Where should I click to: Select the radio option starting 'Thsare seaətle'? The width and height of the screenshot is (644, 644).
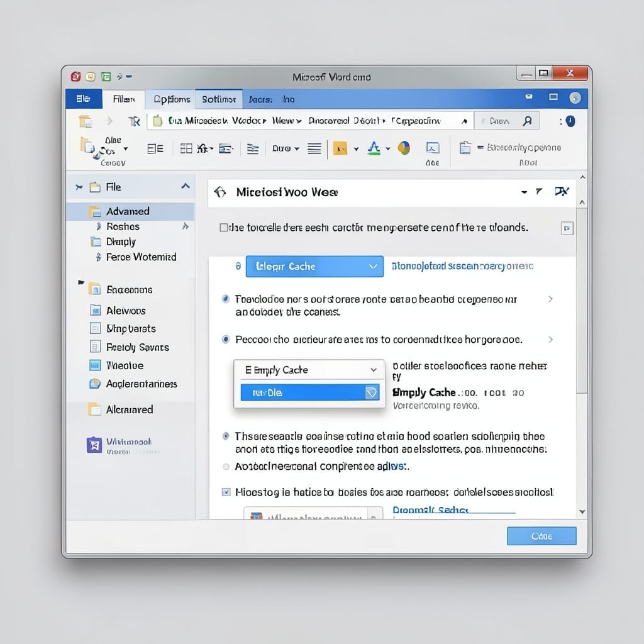pyautogui.click(x=226, y=436)
